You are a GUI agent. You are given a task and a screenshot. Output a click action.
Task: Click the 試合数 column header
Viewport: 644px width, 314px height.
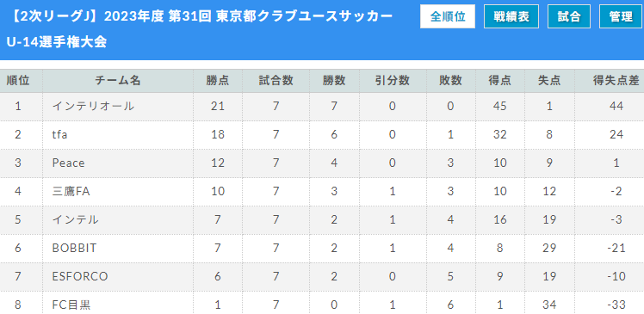(276, 81)
